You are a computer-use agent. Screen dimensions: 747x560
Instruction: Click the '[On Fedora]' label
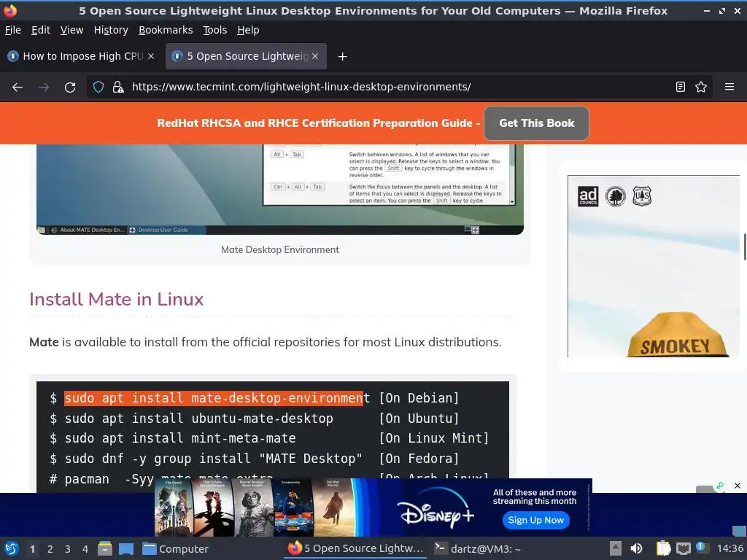pyautogui.click(x=419, y=459)
